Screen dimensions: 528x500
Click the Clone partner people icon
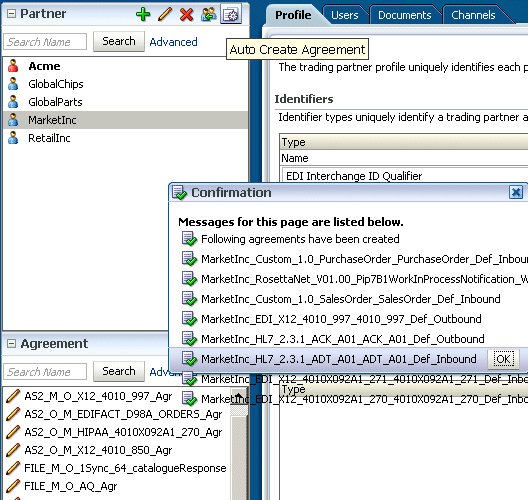tap(209, 14)
